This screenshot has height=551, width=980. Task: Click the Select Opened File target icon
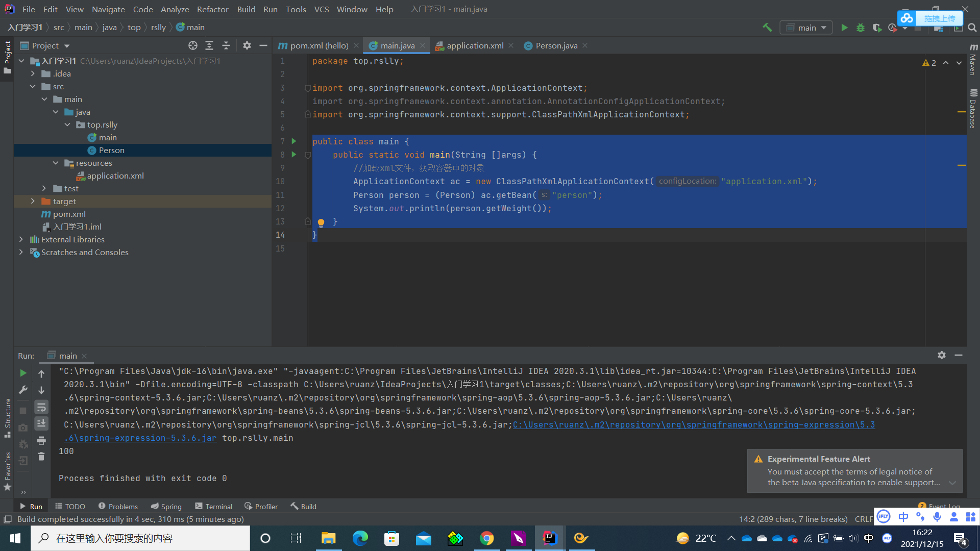[x=193, y=45]
